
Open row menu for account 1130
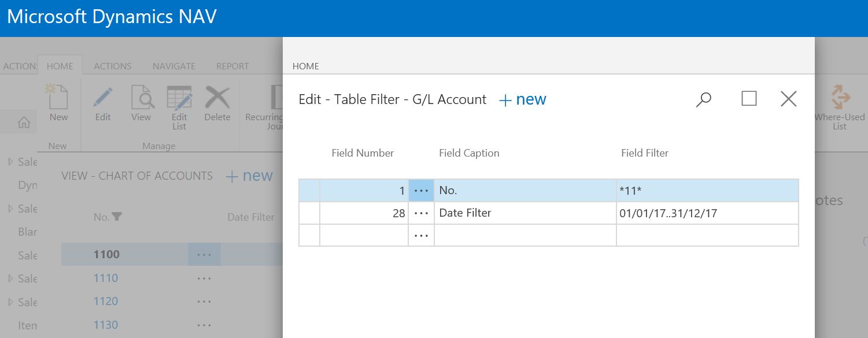[x=204, y=325]
